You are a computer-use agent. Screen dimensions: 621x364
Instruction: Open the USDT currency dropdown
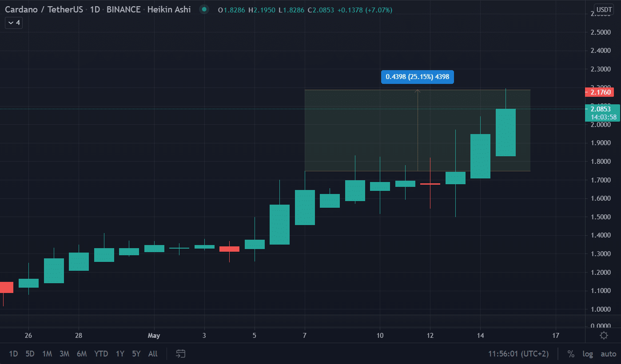pyautogui.click(x=604, y=9)
